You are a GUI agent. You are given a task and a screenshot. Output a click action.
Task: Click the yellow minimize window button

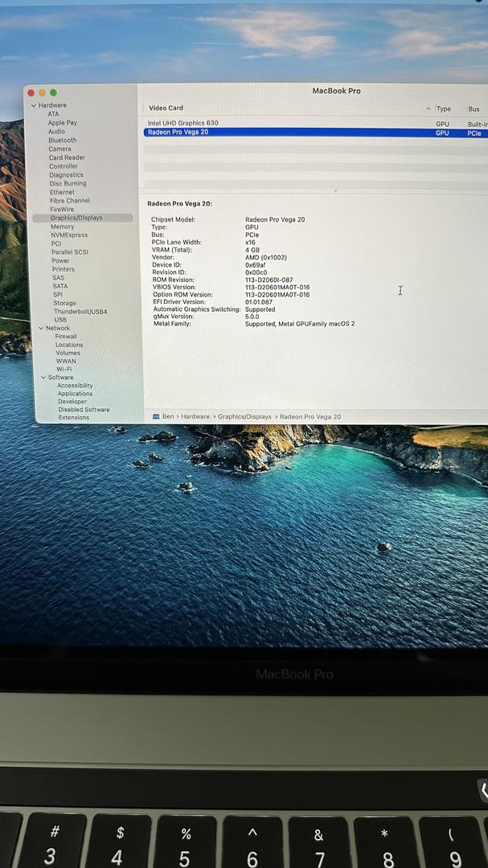(42, 93)
